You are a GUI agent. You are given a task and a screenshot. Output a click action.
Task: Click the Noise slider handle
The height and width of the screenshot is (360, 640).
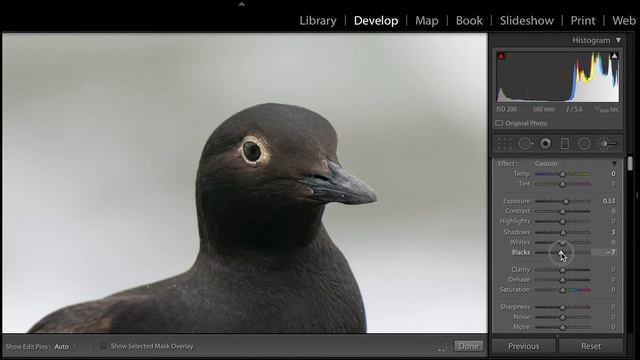[x=563, y=317]
